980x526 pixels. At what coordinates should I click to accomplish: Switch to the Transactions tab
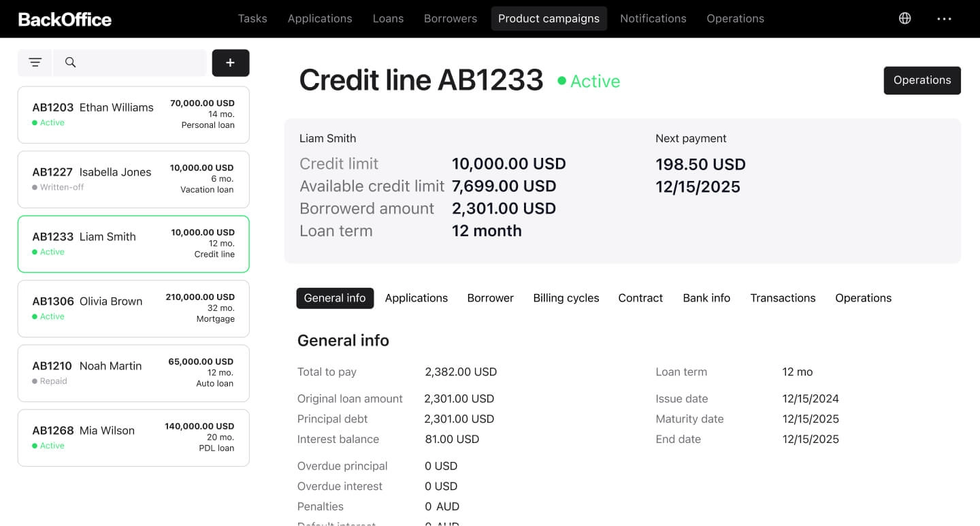[x=783, y=298]
